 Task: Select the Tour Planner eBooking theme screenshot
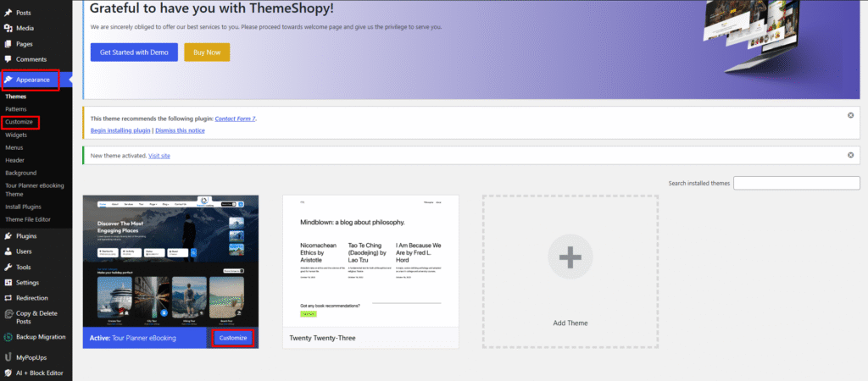pos(170,261)
